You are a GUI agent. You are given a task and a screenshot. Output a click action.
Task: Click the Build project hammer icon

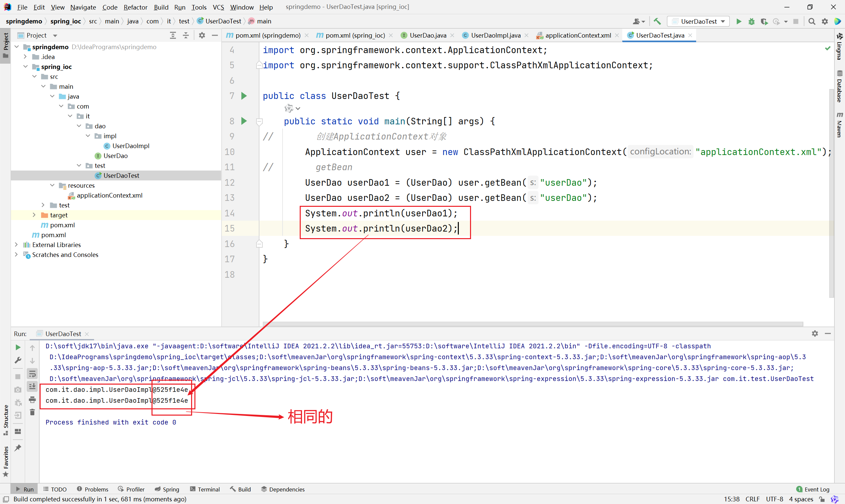[x=657, y=21]
